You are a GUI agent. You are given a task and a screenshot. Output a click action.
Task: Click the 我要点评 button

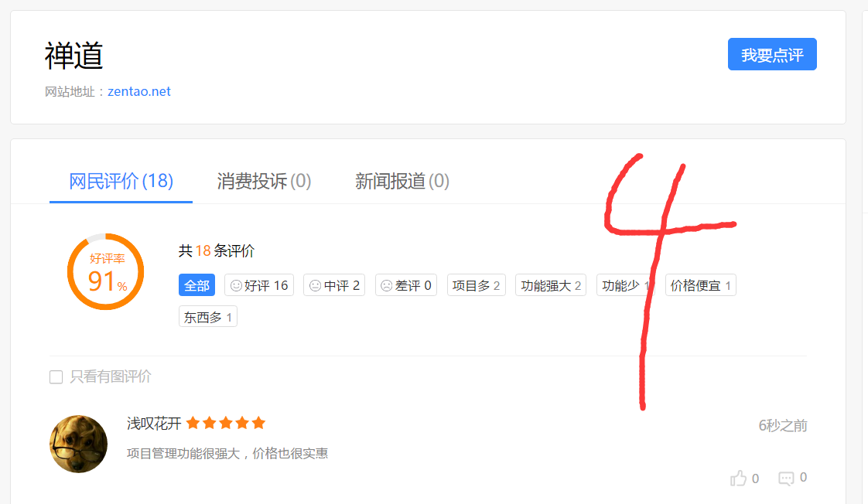click(772, 54)
